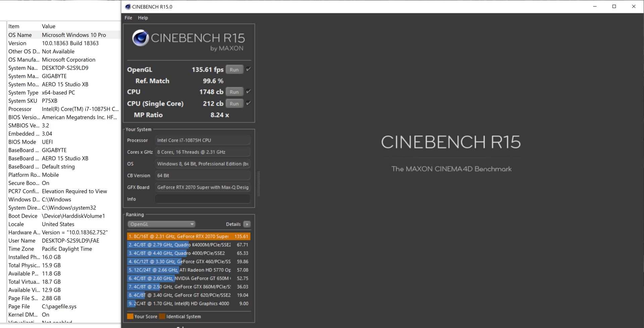Run the CPU (Single Core) benchmark
This screenshot has width=644, height=328.
tap(234, 103)
